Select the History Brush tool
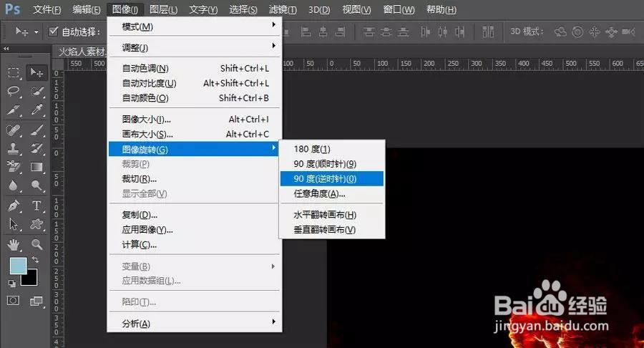This screenshot has width=644, height=348. (36, 148)
